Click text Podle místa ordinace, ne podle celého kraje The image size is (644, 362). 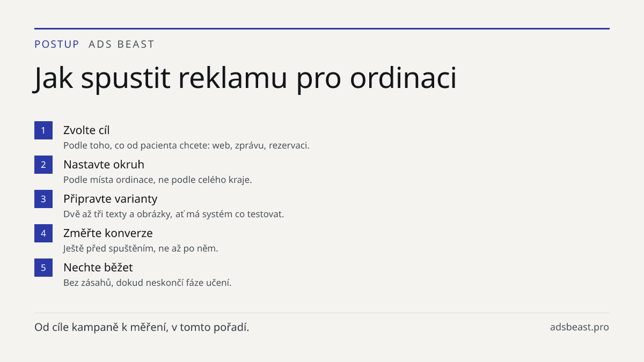click(x=158, y=180)
